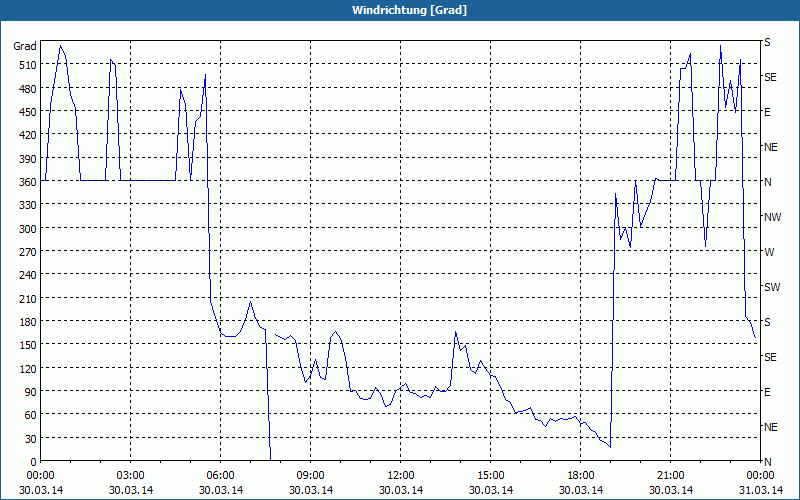Click the "Windrichtung [Grad]" chart title
This screenshot has height=500, width=800.
pos(409,10)
